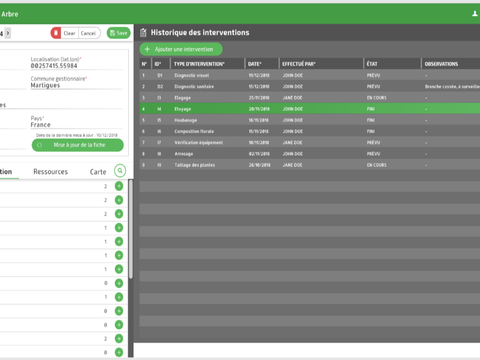Viewport: 480px width, 360px height.
Task: Select the Vérification équipement intervention
Action: (310, 142)
